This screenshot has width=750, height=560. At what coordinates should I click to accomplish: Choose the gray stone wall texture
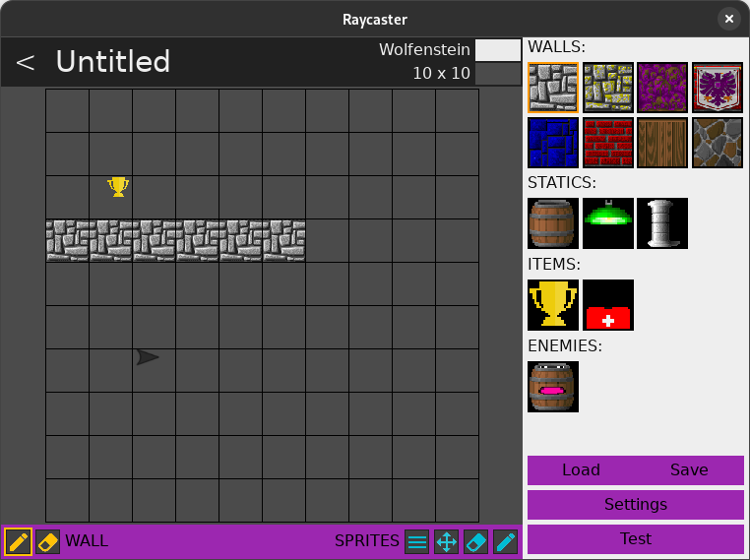pyautogui.click(x=553, y=89)
